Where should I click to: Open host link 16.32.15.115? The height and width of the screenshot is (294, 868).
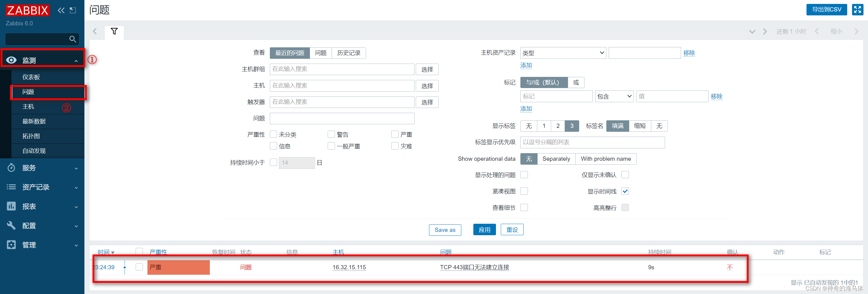pos(349,267)
